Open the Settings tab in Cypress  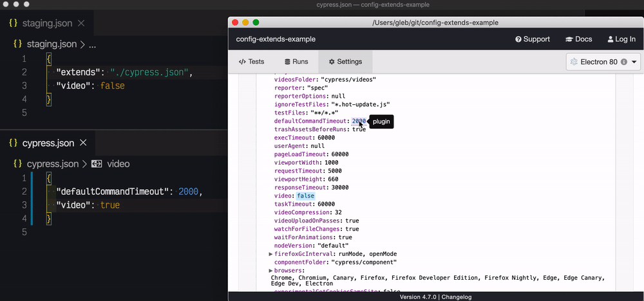click(x=345, y=62)
